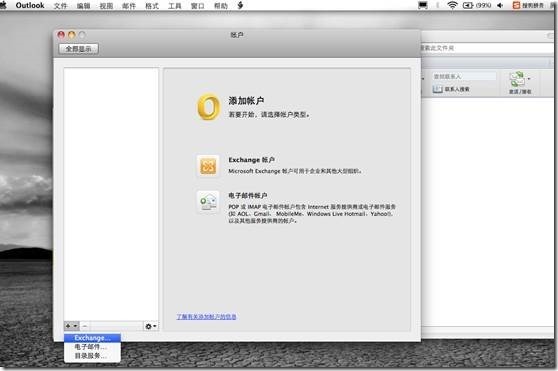The width and height of the screenshot is (558, 371).
Task: Click the battery status icon
Action: tap(467, 5)
